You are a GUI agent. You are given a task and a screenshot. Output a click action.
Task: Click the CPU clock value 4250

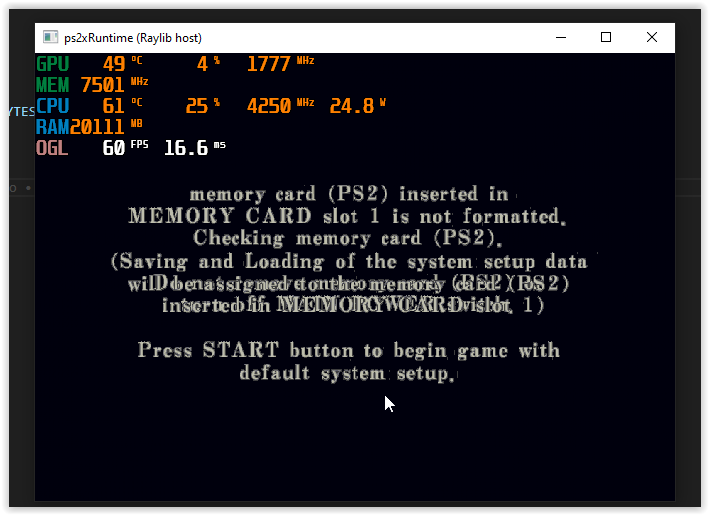click(x=269, y=106)
